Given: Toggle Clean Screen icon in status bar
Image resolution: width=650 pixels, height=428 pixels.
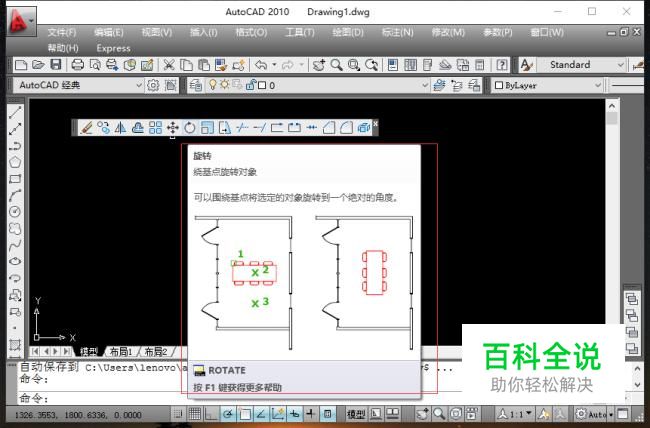Looking at the screenshot, I should pyautogui.click(x=623, y=413).
